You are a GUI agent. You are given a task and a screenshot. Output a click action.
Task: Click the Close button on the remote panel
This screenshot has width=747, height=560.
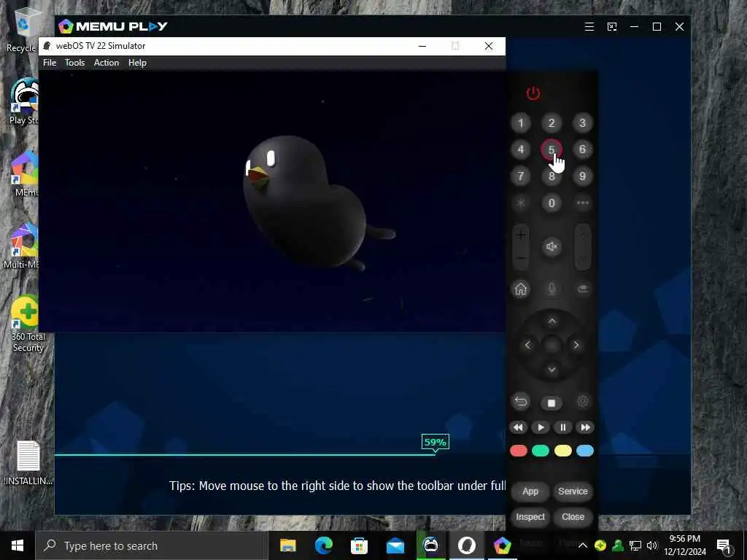(573, 517)
